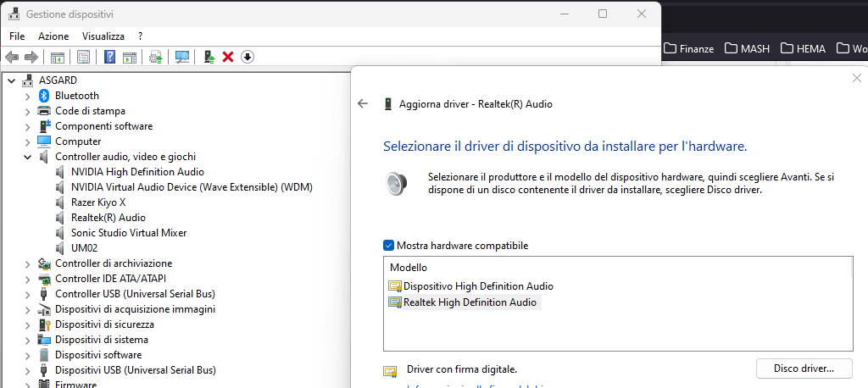Click certificate icon beside Dispositivo High Definition Audio
The image size is (868, 388).
point(395,286)
